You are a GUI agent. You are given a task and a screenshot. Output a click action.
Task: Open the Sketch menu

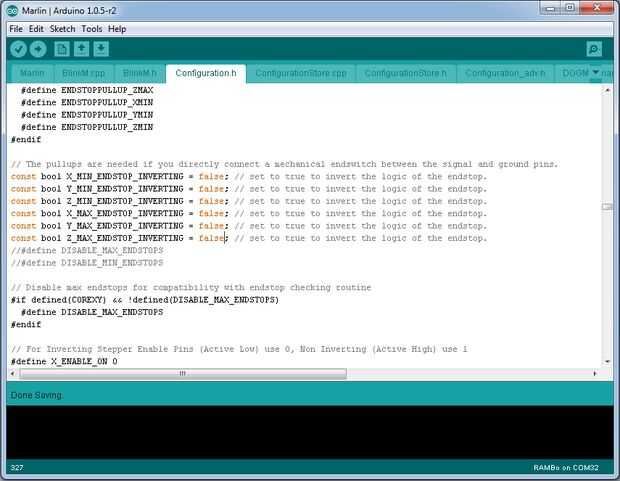click(62, 29)
